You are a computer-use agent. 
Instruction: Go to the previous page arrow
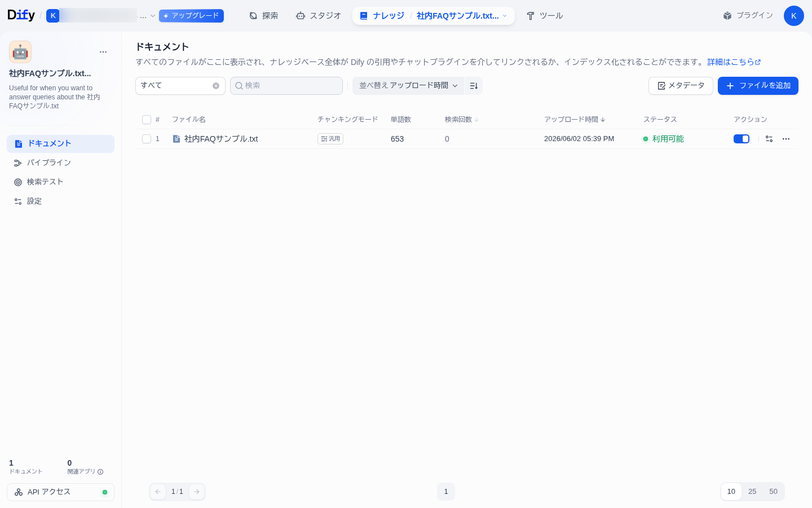tap(158, 492)
